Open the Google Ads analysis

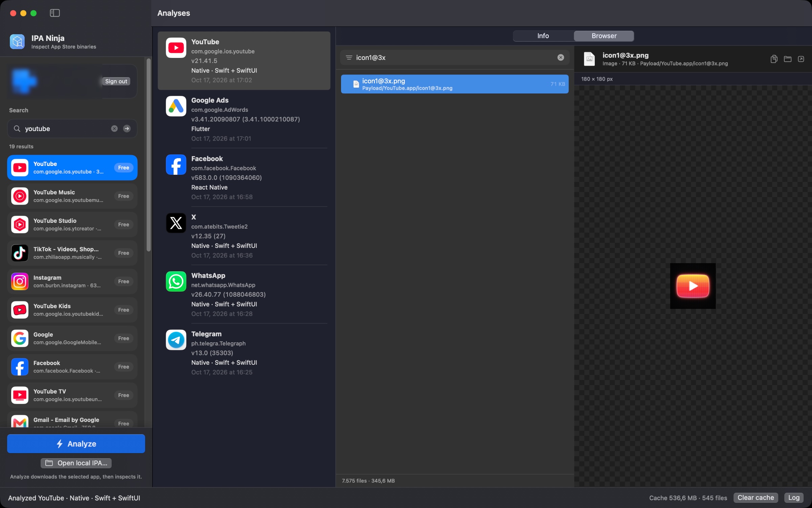point(244,119)
